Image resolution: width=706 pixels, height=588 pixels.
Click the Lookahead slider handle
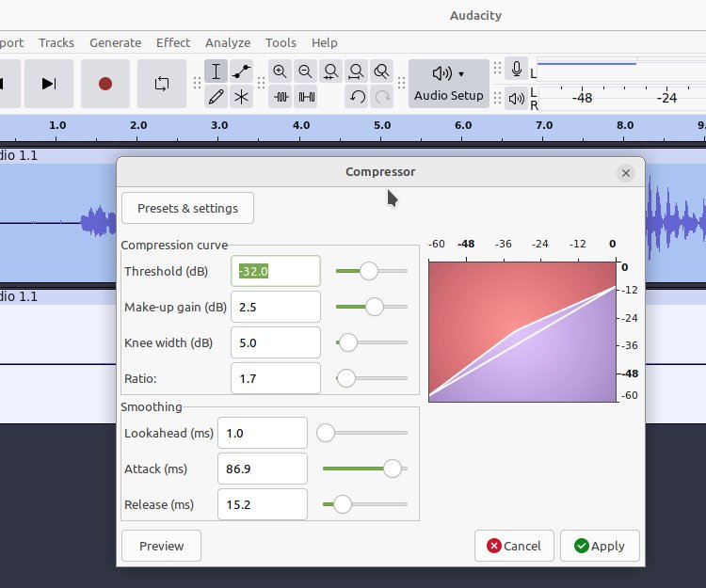325,433
